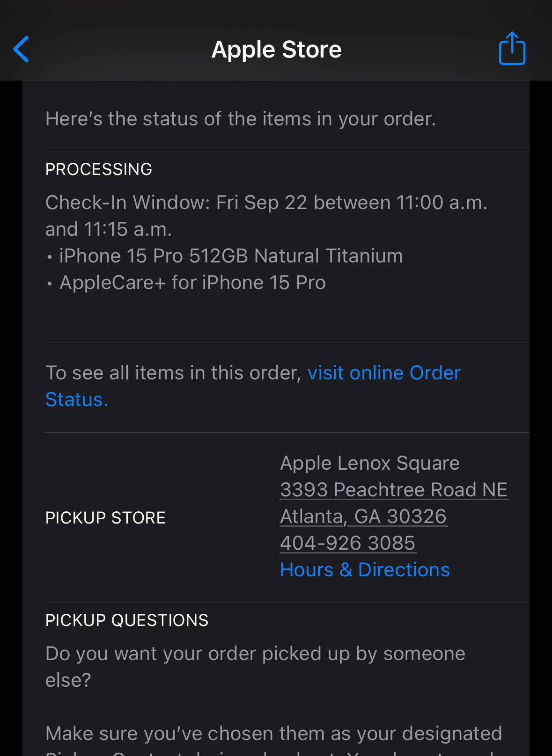Screen dimensions: 552x756
Task: Click the Apple Store page title
Action: click(276, 50)
